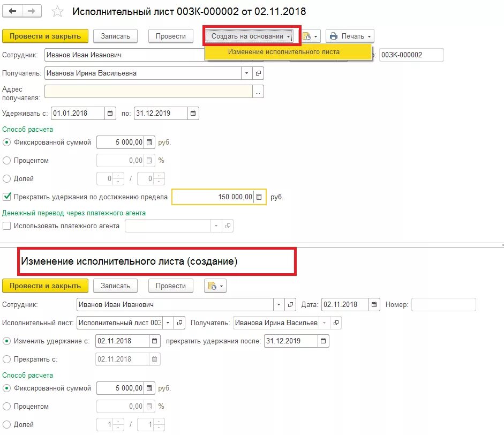Select upper Долей radio button

pos(7,179)
